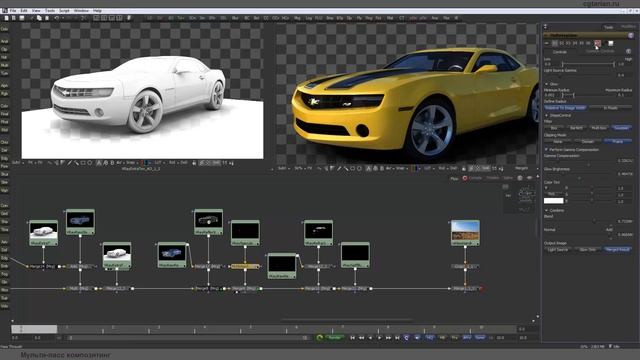
Task: Click the Copy toolbar icon
Action: [39, 18]
